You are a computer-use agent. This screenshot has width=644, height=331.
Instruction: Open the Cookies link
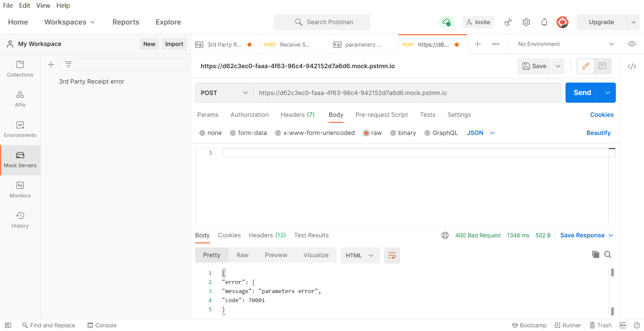[602, 115]
